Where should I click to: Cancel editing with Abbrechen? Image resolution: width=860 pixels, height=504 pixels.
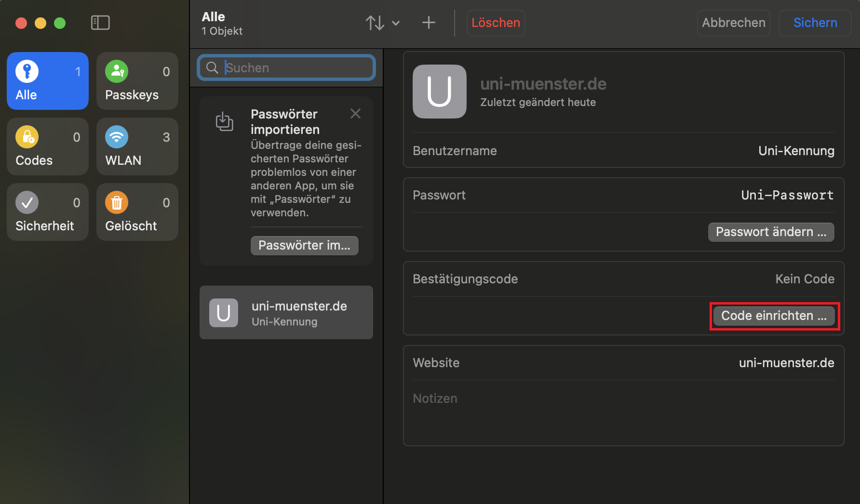point(733,23)
